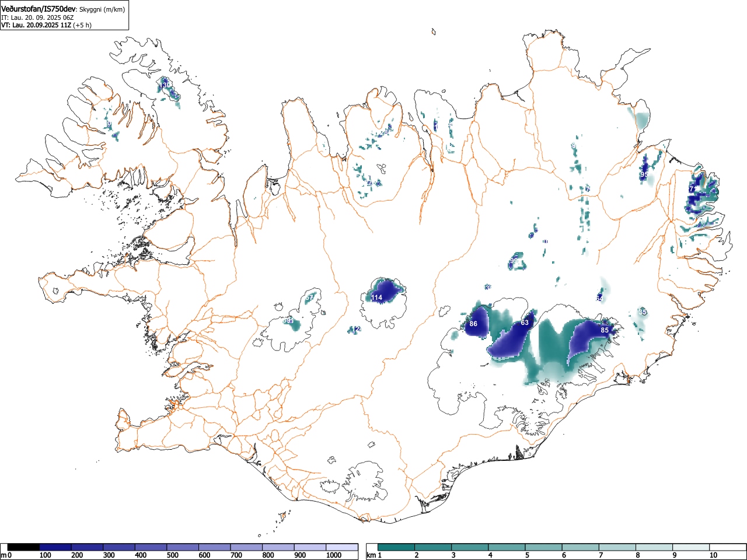Screen dimensions: 747x560
Task: Pick the 200–300 m legend swatch
Action: point(88,547)
